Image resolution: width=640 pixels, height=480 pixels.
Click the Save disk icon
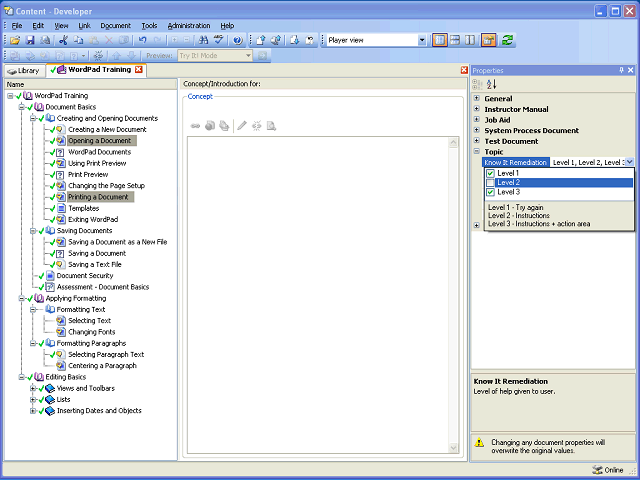(x=30, y=40)
